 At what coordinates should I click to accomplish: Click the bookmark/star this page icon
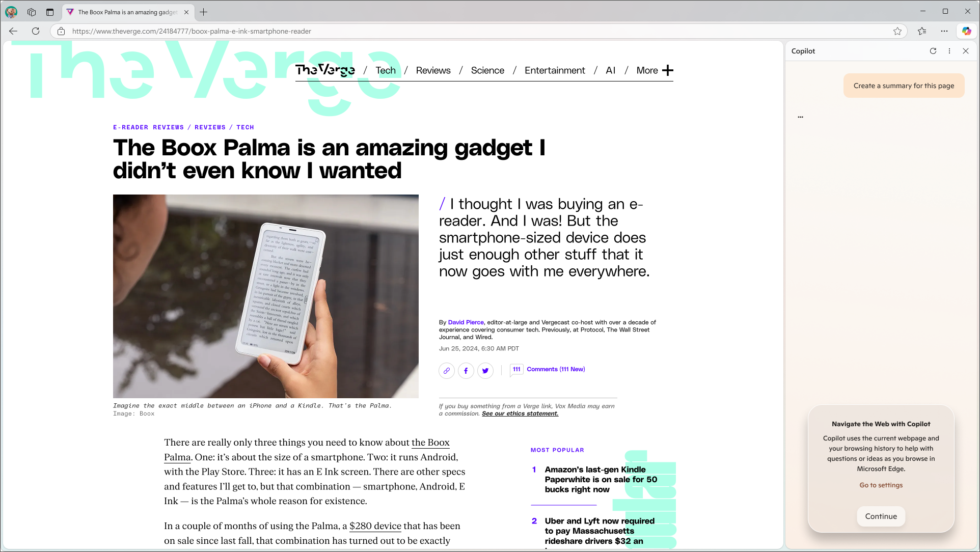click(898, 31)
